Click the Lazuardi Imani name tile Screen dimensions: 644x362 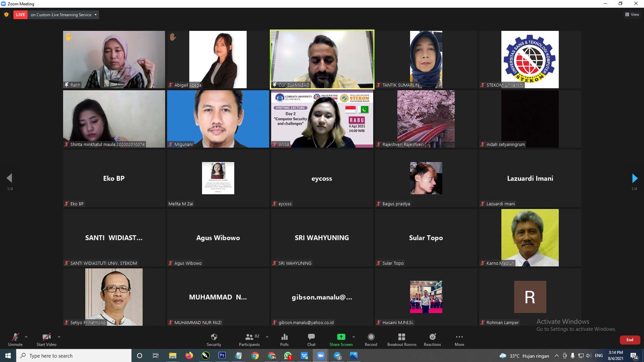point(530,178)
